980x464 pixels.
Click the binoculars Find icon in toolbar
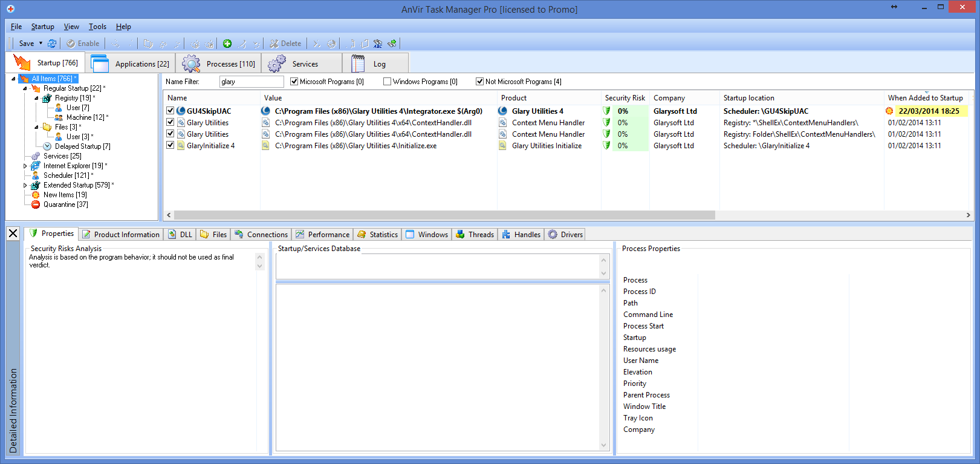tap(378, 44)
